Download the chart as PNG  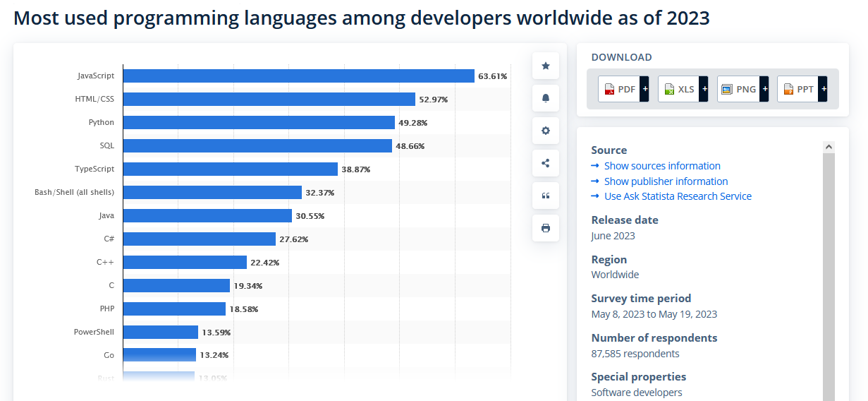[x=743, y=89]
